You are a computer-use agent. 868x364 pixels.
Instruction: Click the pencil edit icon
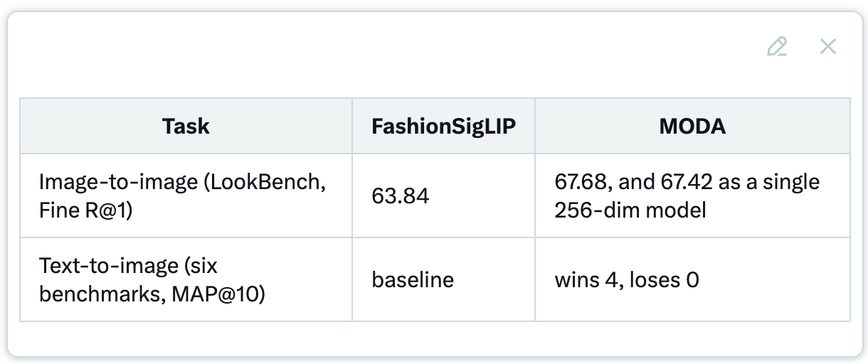pyautogui.click(x=777, y=47)
